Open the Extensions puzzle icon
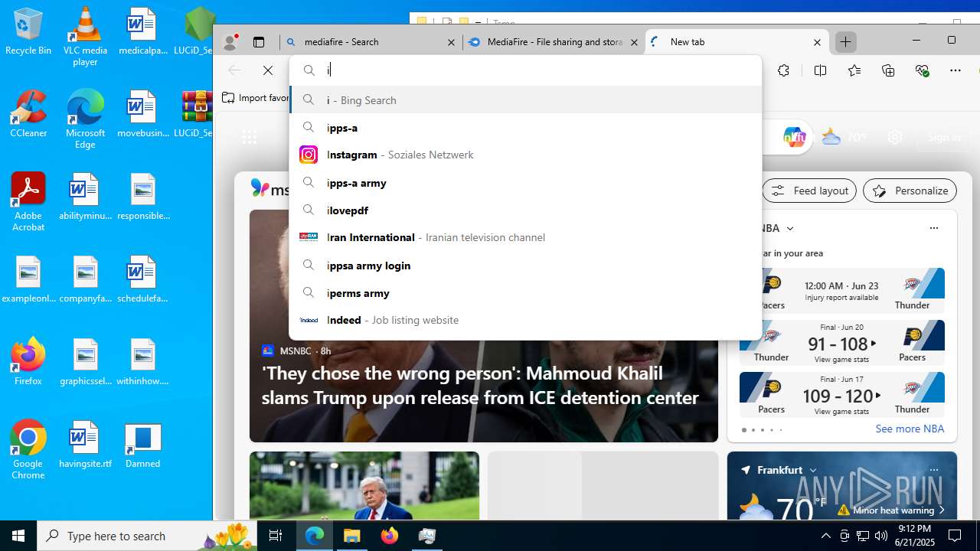The width and height of the screenshot is (980, 551). click(x=783, y=70)
